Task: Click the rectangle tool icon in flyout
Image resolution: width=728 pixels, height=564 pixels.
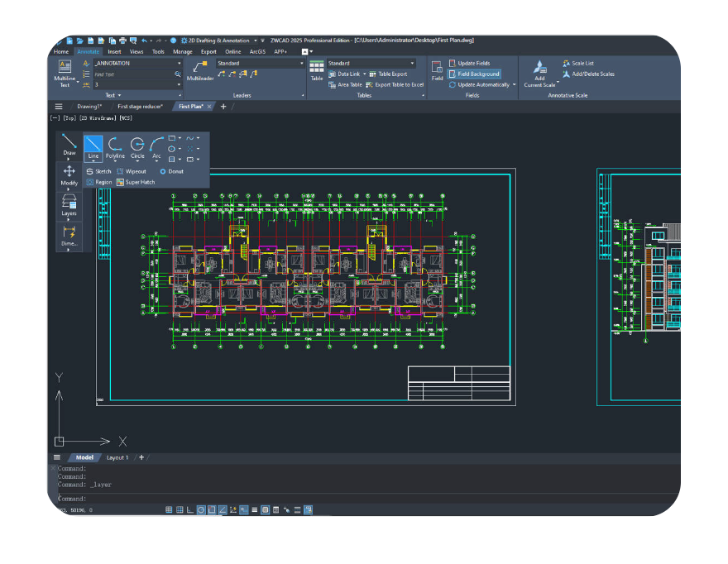Action: [172, 138]
